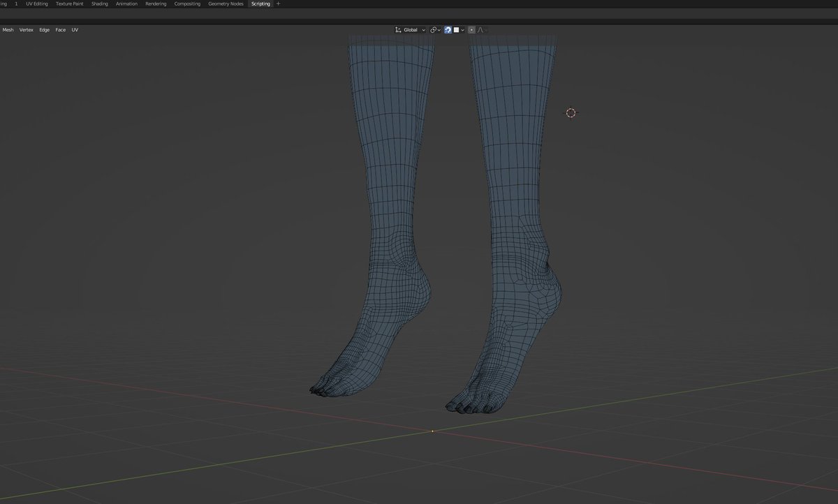The height and width of the screenshot is (504, 838).
Task: Enable proportional editing toggle
Action: tap(471, 30)
